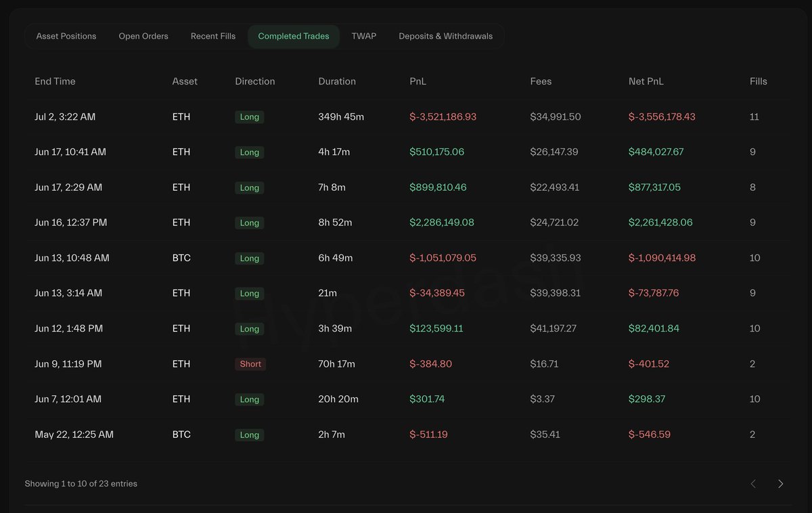Click the Fees column header

(541, 81)
